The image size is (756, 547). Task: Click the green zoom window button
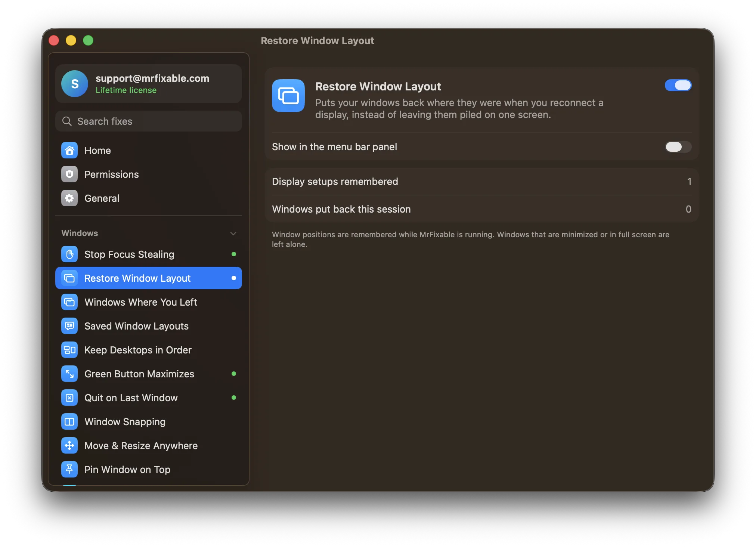pos(88,40)
